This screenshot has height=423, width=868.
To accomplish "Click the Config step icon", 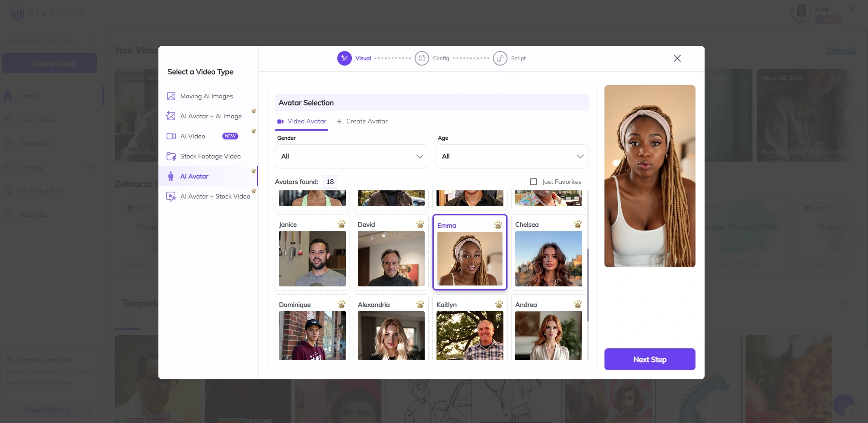I will [x=422, y=58].
